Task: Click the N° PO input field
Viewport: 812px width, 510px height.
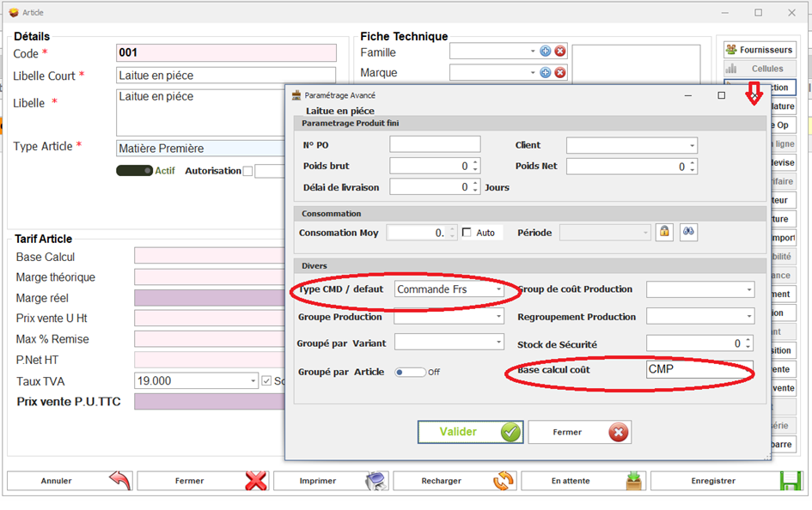Action: (434, 145)
